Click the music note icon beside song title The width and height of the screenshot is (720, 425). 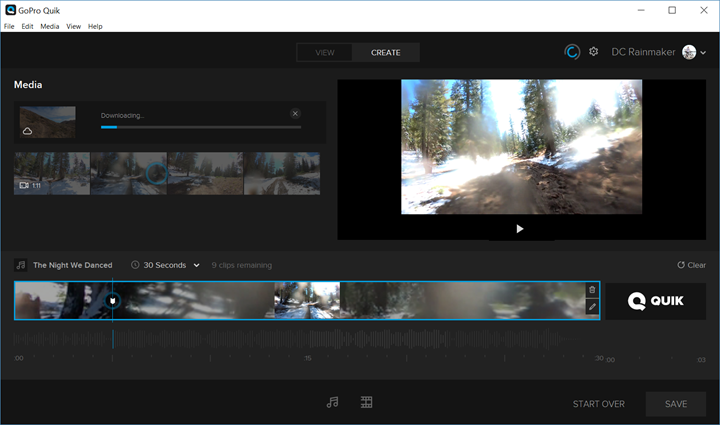pos(21,265)
